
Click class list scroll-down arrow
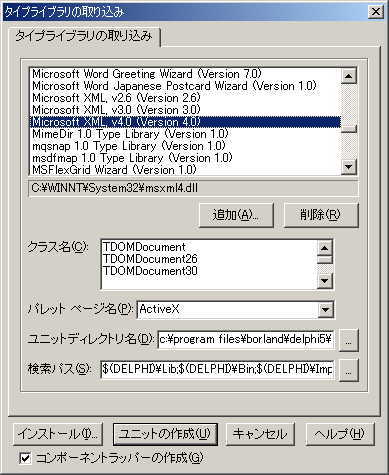[x=325, y=281]
